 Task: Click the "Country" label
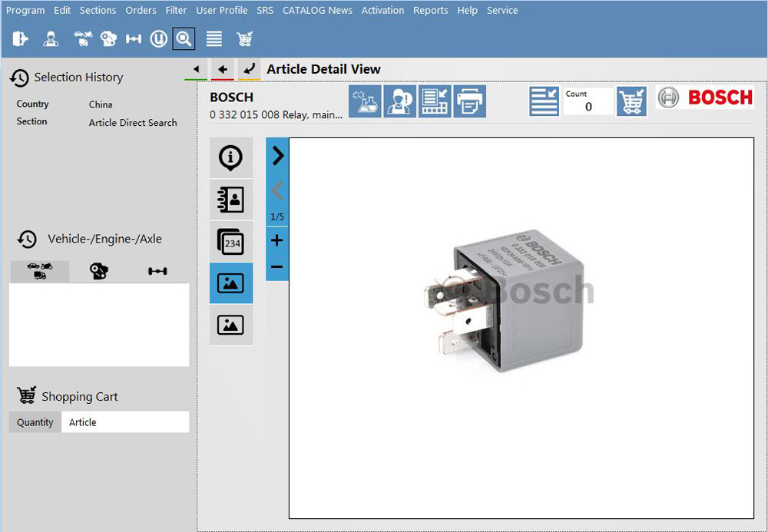click(x=32, y=104)
